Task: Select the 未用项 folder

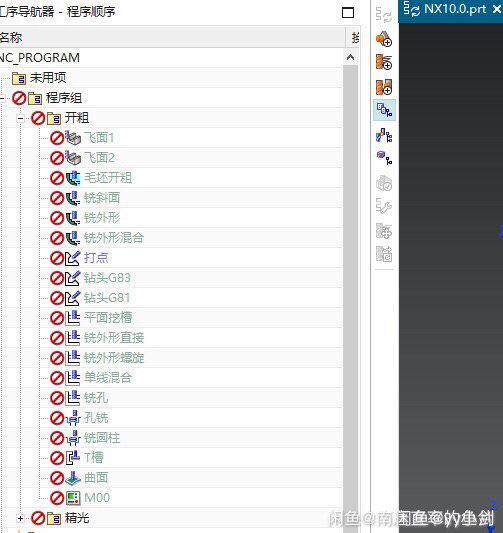Action: coord(48,78)
